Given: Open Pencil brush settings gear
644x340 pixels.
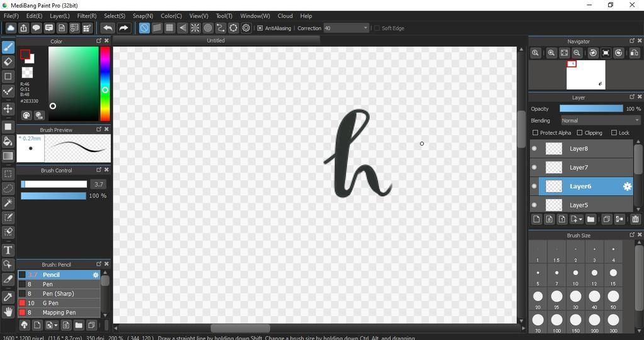Looking at the screenshot, I should pyautogui.click(x=96, y=275).
